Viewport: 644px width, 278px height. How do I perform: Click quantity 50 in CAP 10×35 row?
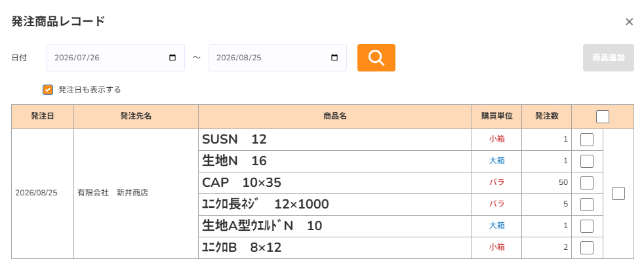(x=563, y=183)
